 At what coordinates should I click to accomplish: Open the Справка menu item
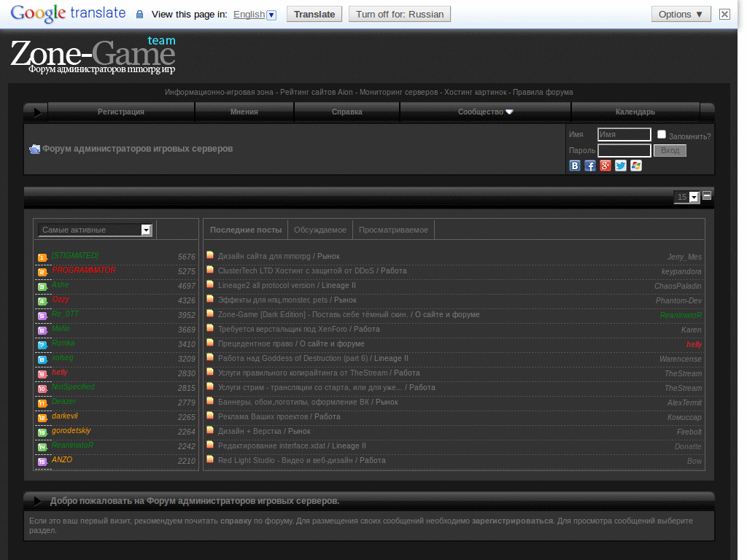[347, 112]
